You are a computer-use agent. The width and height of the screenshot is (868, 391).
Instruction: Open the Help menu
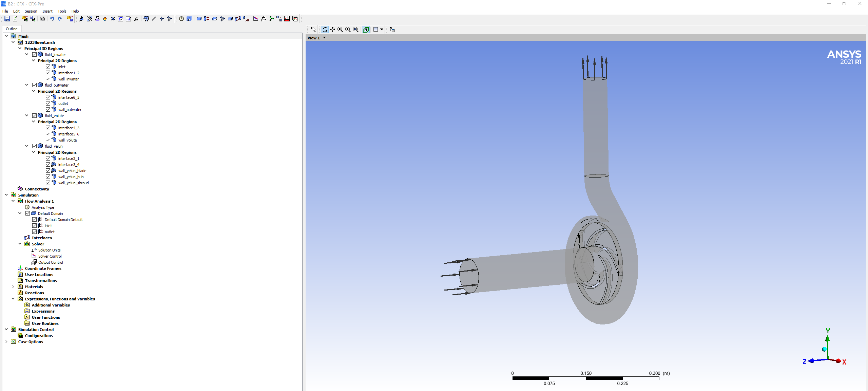tap(75, 11)
